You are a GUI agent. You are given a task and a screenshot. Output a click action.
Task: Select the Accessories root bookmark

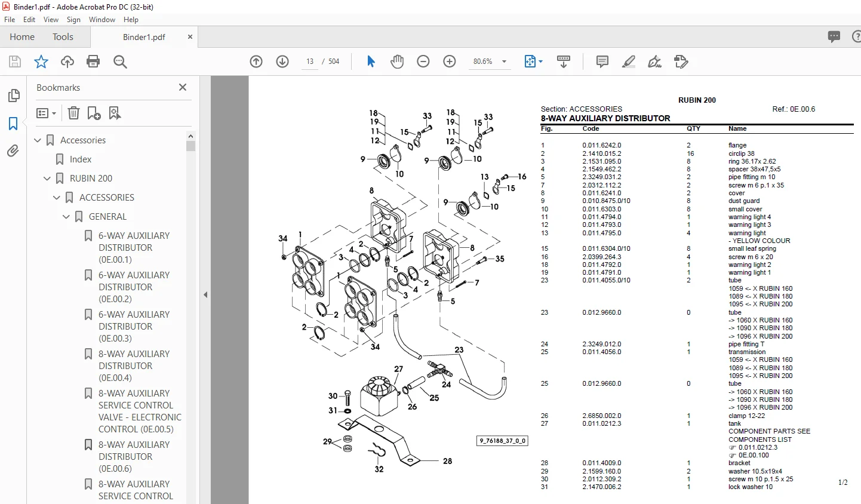point(83,140)
